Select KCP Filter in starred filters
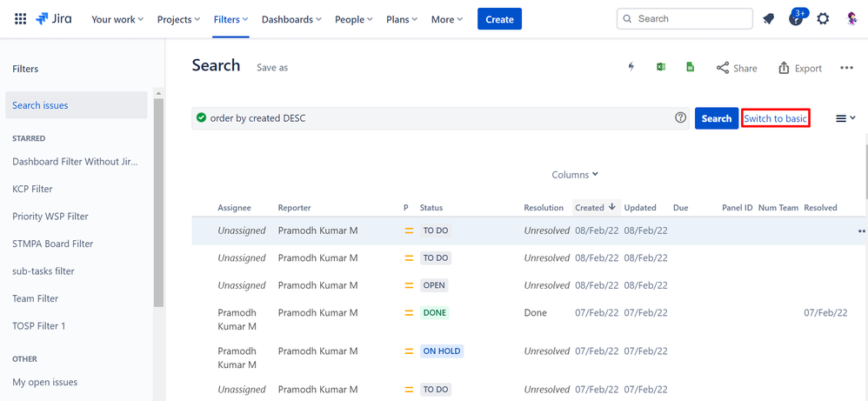 coord(33,189)
